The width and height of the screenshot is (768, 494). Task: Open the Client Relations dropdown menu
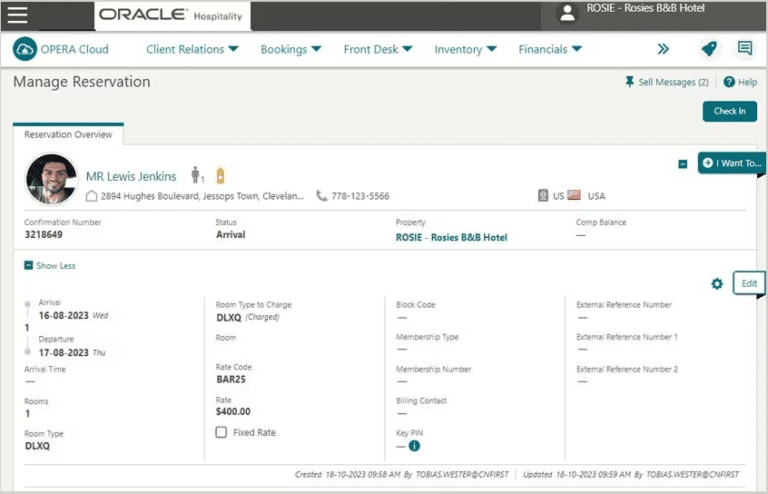(192, 49)
